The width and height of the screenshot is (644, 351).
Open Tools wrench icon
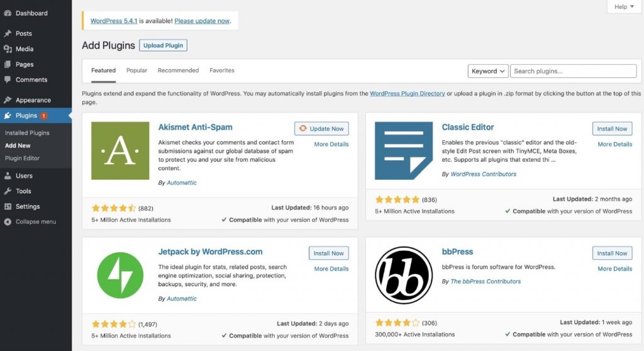8,191
